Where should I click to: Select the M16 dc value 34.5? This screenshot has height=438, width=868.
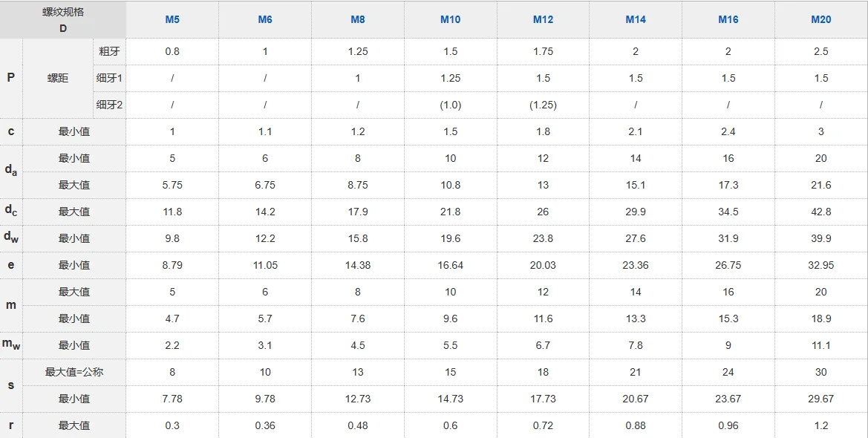(x=728, y=212)
